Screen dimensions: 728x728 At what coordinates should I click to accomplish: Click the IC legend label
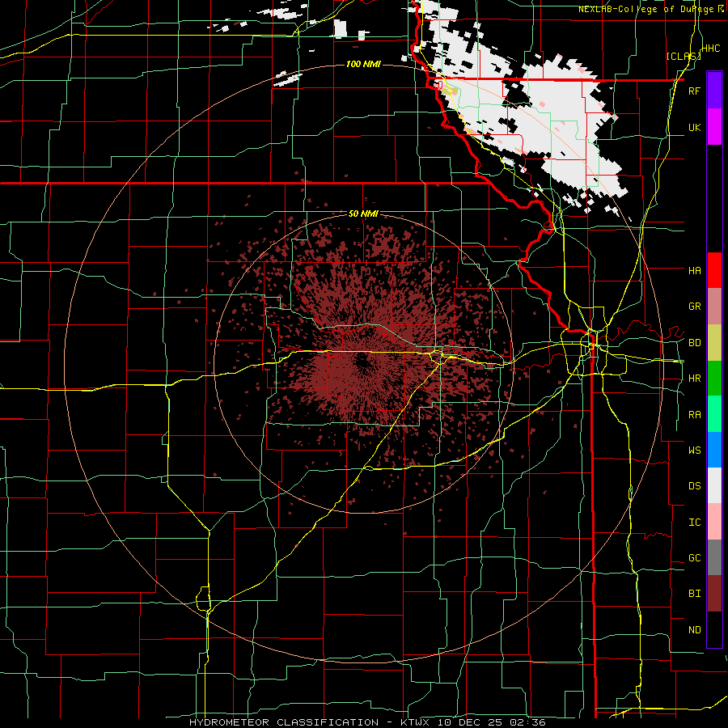click(x=694, y=523)
